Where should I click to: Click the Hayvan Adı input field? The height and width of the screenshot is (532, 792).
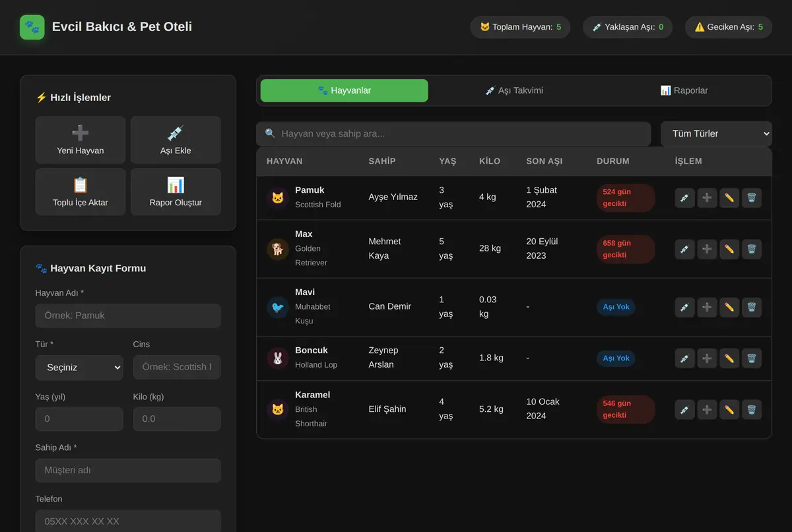[x=128, y=316]
